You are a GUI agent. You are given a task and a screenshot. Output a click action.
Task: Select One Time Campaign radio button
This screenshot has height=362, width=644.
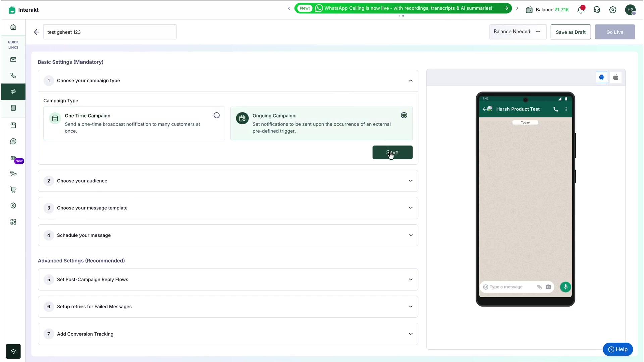[217, 115]
